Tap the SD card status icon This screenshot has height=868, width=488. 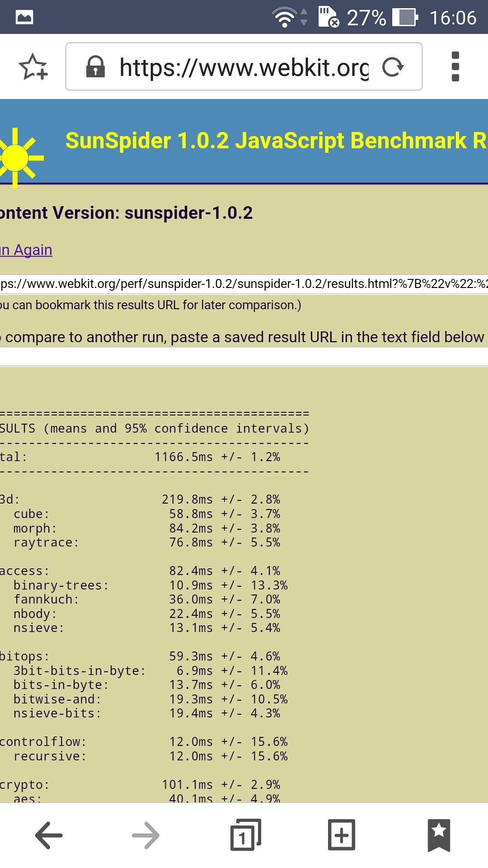(328, 17)
